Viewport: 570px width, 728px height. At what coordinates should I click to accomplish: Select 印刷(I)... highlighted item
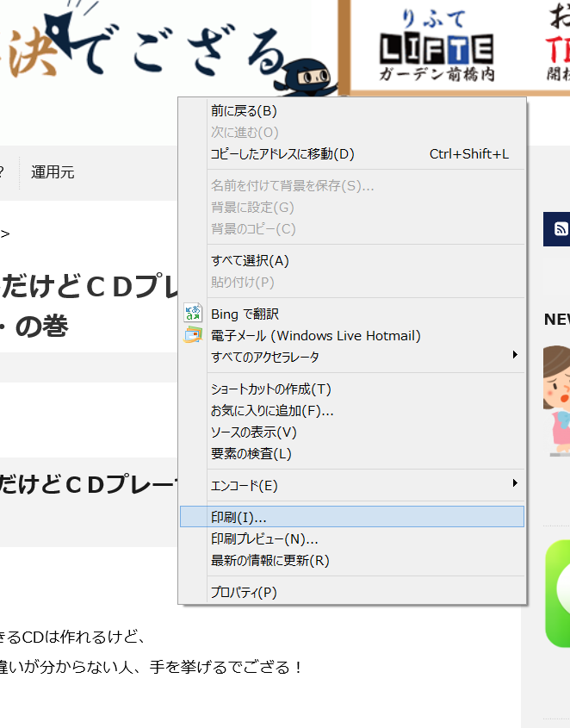(352, 517)
